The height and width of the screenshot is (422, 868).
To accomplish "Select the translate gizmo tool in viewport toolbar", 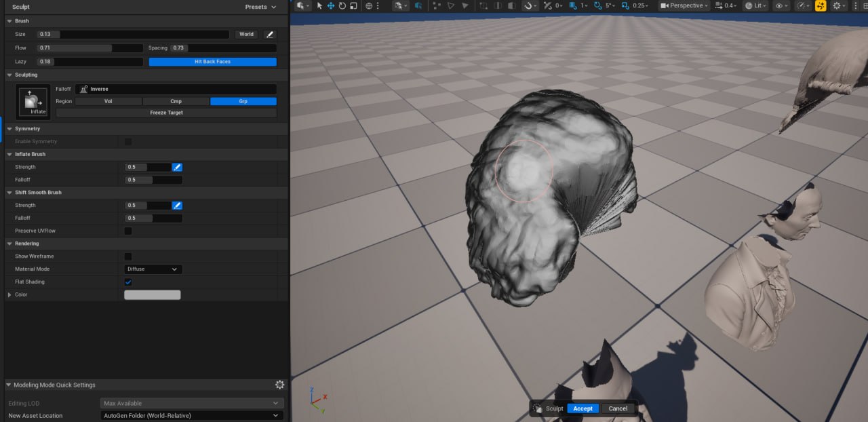I will (x=331, y=5).
